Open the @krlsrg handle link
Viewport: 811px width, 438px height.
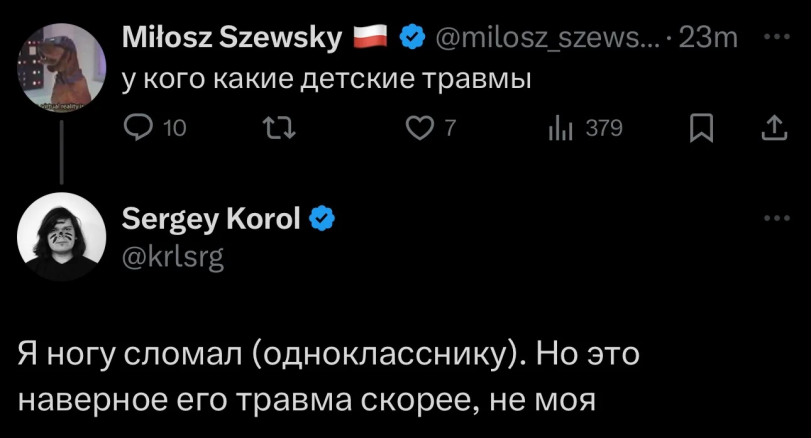pyautogui.click(x=173, y=257)
